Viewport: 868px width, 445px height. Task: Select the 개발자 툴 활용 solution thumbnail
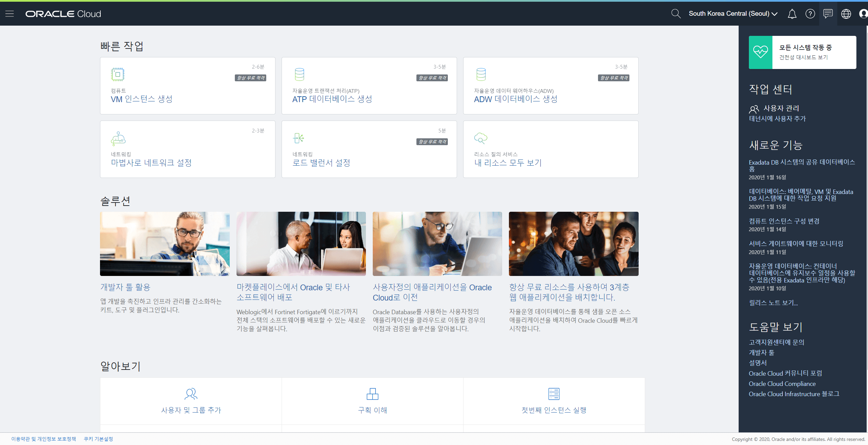click(x=165, y=244)
